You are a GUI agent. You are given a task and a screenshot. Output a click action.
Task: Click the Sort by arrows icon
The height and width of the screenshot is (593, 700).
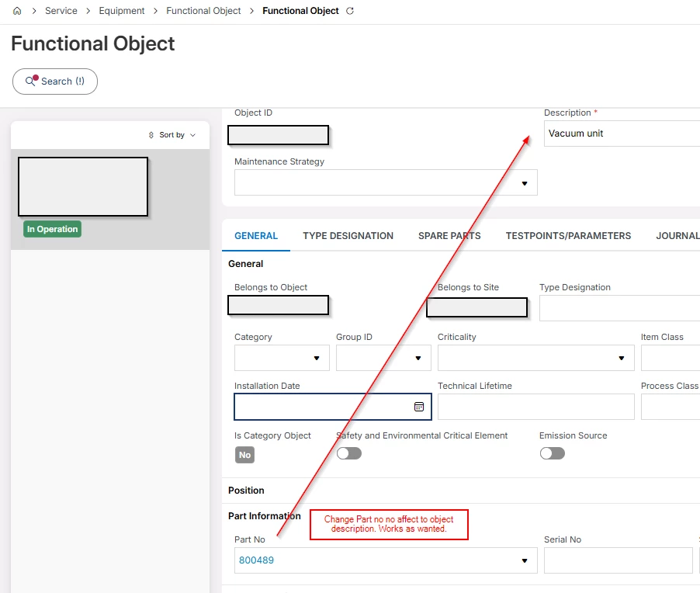click(151, 135)
